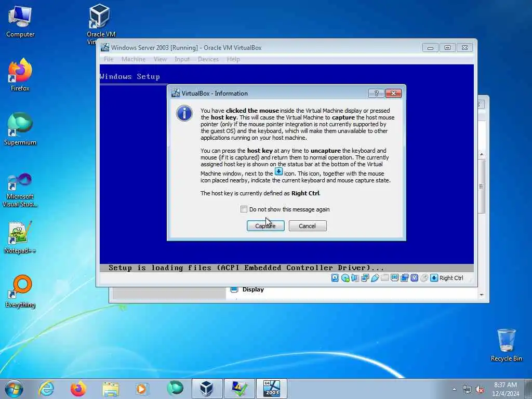Click VirtualBox Manager scrollbar up arrow
This screenshot has height=399, width=532.
(482, 154)
